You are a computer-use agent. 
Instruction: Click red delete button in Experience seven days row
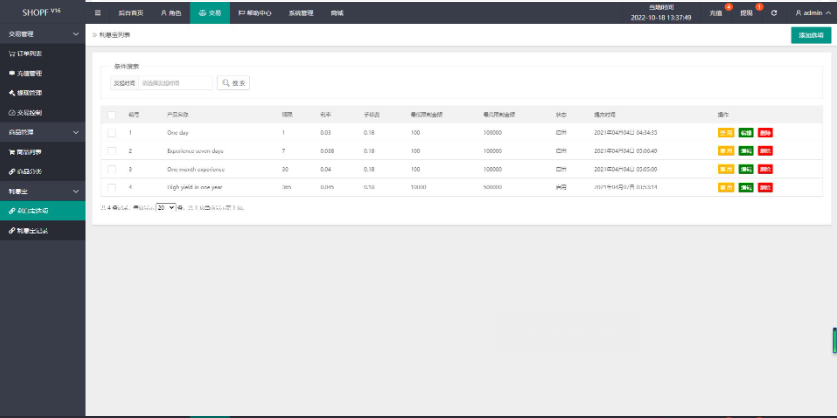(x=765, y=151)
